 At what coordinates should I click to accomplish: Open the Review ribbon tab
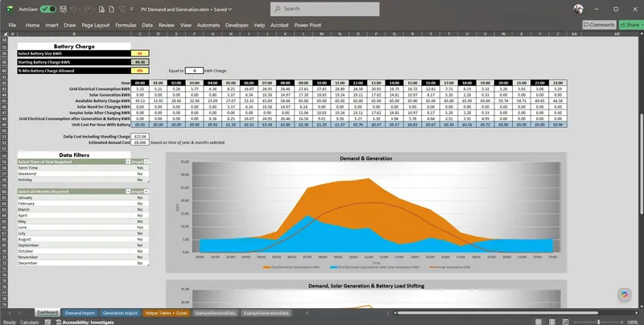coord(167,25)
